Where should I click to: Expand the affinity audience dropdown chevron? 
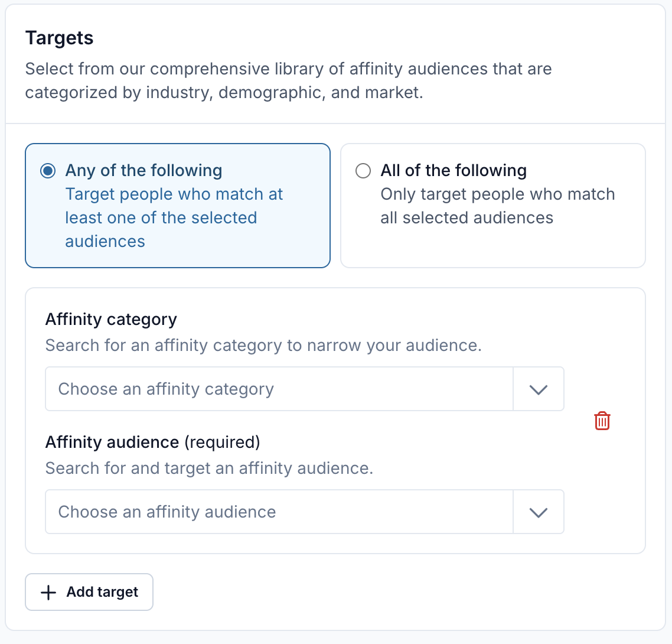point(539,512)
